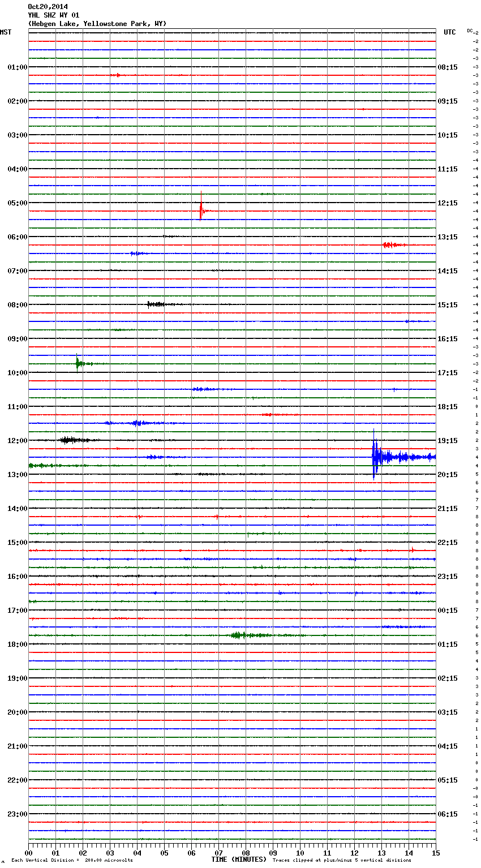
Task: Click the green wave packet before 18:00 MST
Action: point(239,635)
